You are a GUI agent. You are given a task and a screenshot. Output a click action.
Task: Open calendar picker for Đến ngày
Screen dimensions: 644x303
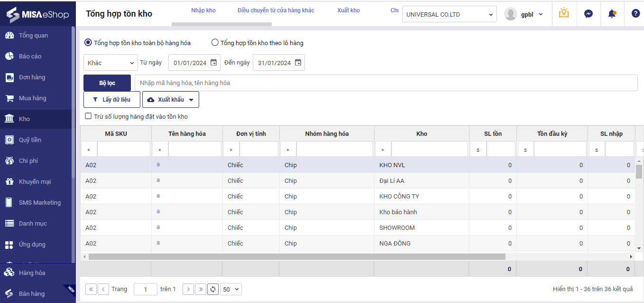click(x=298, y=63)
